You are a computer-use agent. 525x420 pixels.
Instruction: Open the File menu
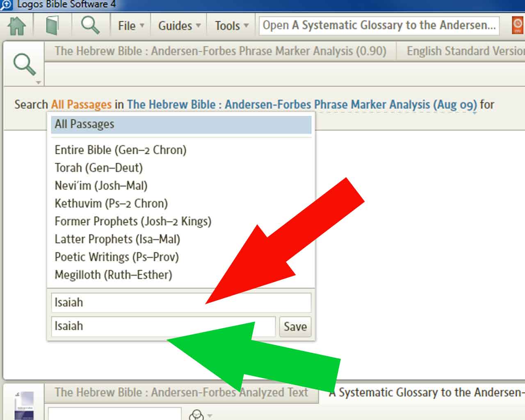131,26
